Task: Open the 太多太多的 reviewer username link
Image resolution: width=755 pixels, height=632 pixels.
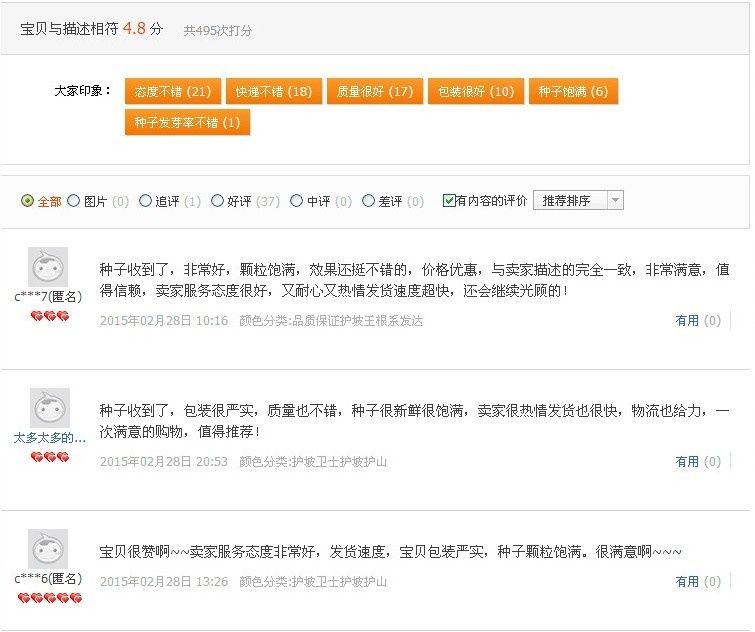Action: pyautogui.click(x=48, y=437)
